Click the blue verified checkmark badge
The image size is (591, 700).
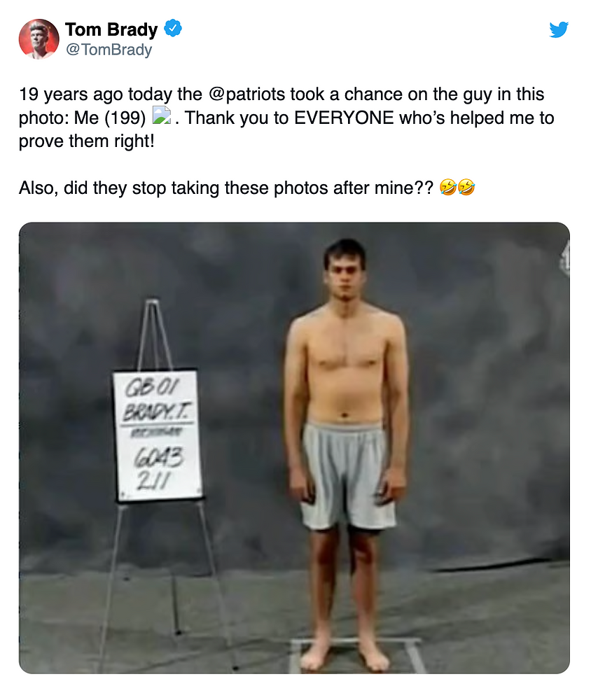173,29
